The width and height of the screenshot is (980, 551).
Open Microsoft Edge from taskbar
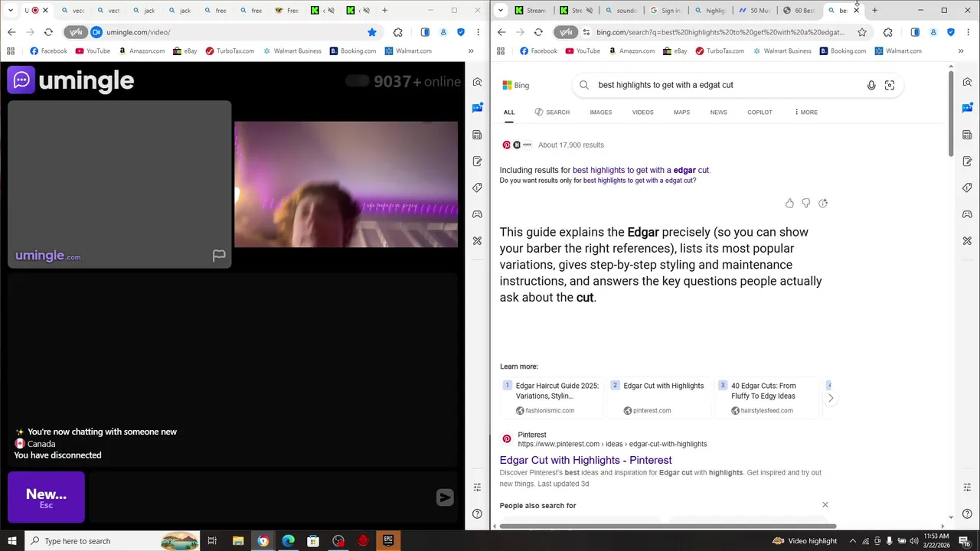288,541
